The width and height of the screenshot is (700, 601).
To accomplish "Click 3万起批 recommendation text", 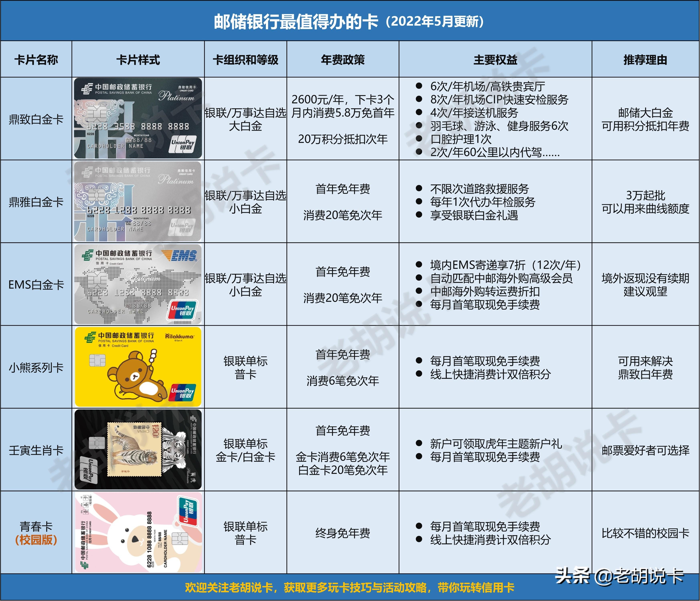I will (646, 195).
